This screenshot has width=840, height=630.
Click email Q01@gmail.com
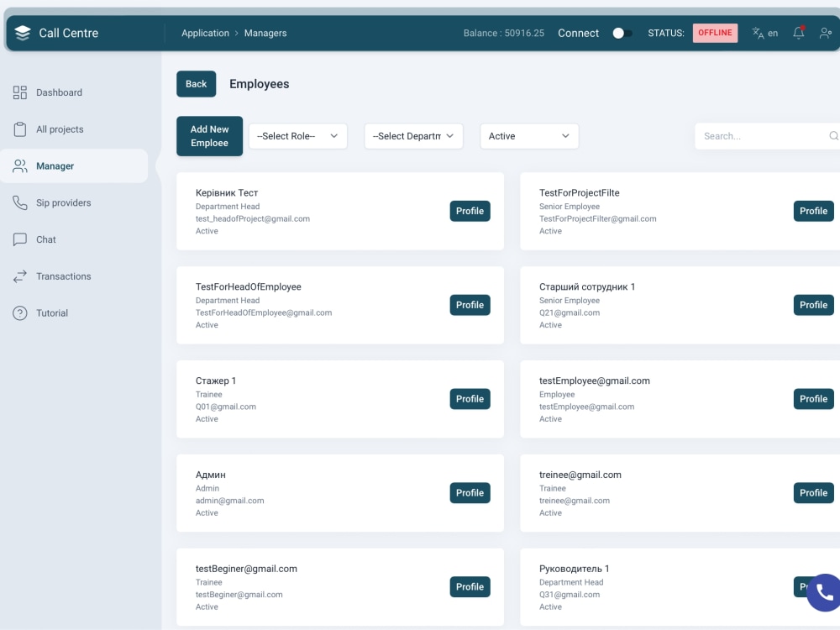pos(225,407)
